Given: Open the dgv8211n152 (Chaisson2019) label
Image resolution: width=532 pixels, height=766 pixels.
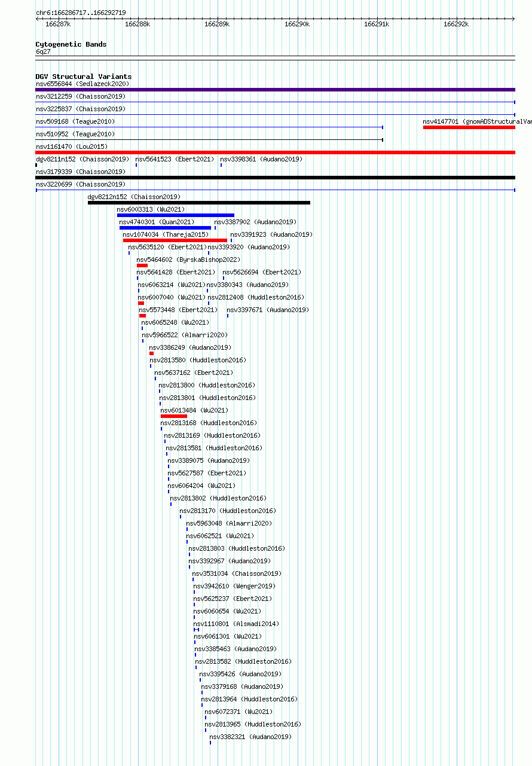Looking at the screenshot, I should (x=82, y=159).
